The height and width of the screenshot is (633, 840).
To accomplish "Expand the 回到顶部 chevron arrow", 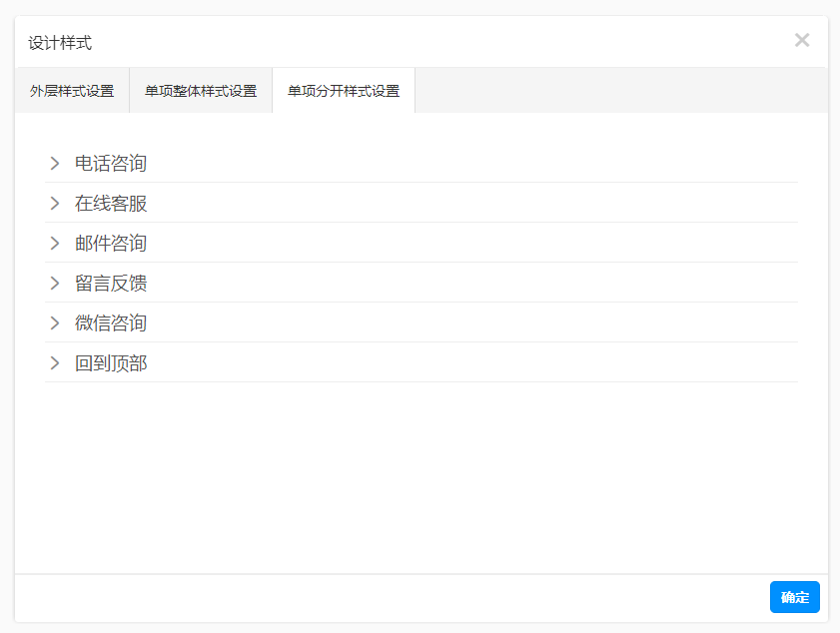I will (55, 363).
